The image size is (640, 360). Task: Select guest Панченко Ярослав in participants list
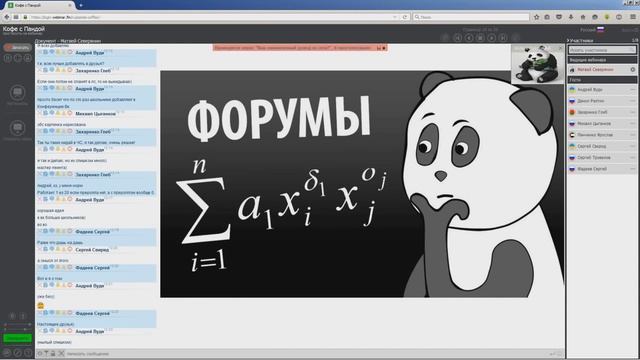[x=602, y=135]
